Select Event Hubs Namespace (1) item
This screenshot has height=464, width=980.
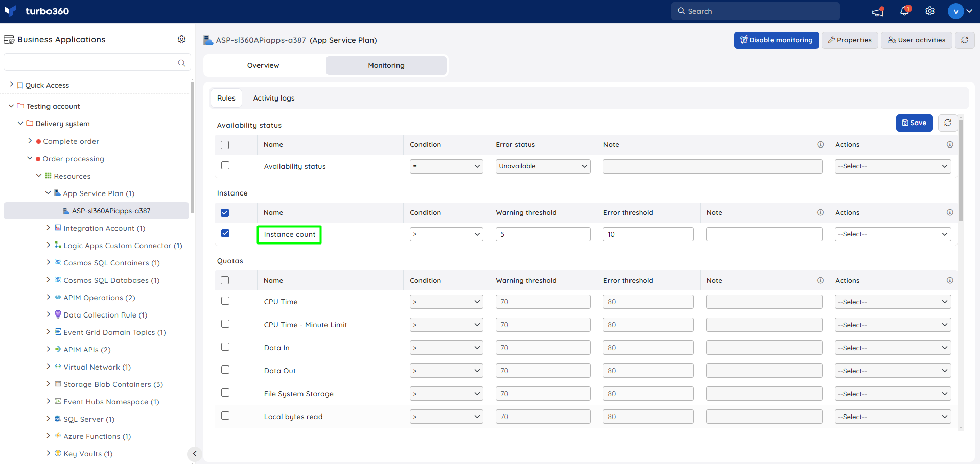point(111,402)
